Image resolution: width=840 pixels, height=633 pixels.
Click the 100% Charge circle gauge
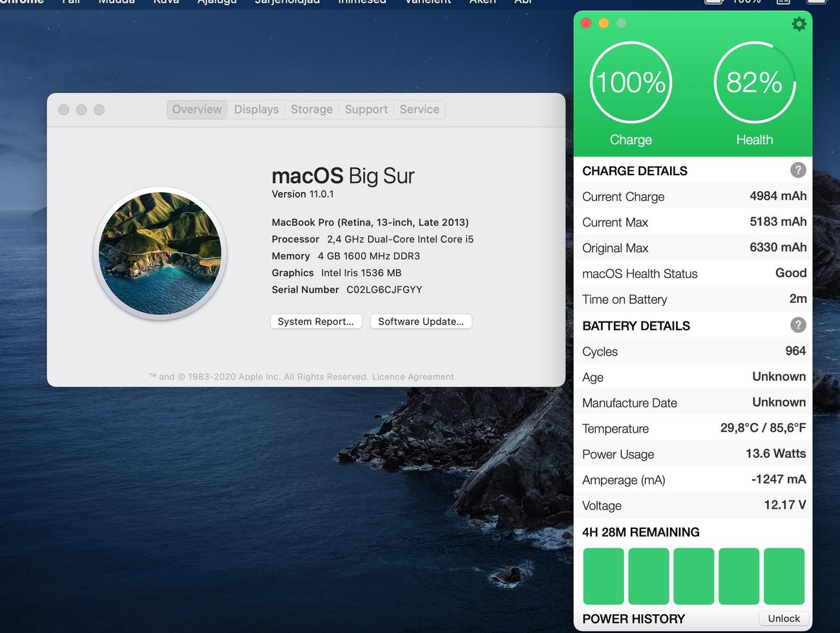pyautogui.click(x=631, y=82)
